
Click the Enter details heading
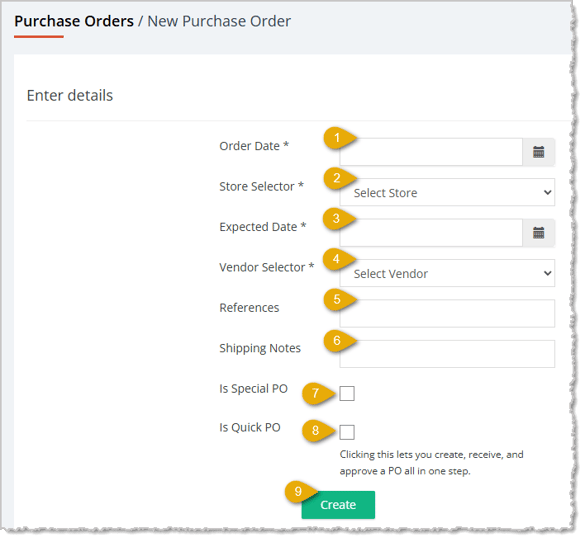click(x=70, y=95)
